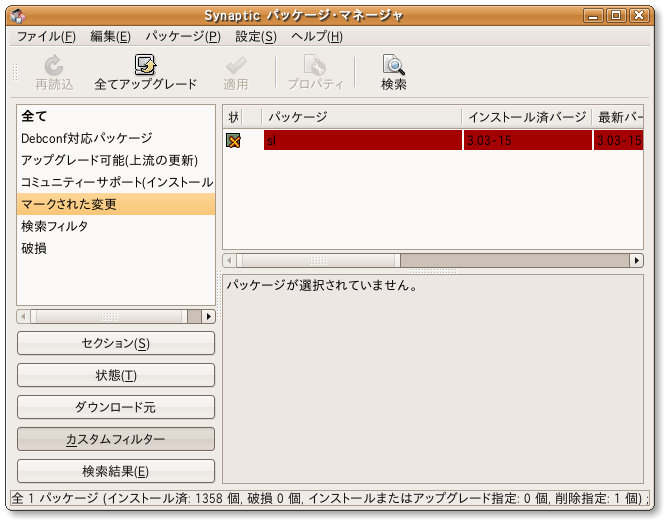Sort by パッケージ column header
The height and width of the screenshot is (520, 664).
[362, 117]
